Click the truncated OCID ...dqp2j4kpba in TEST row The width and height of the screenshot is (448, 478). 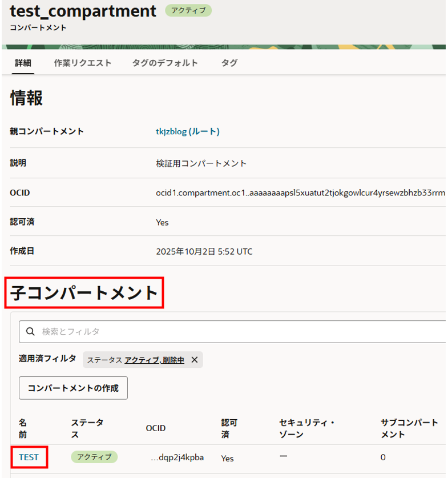click(x=177, y=457)
